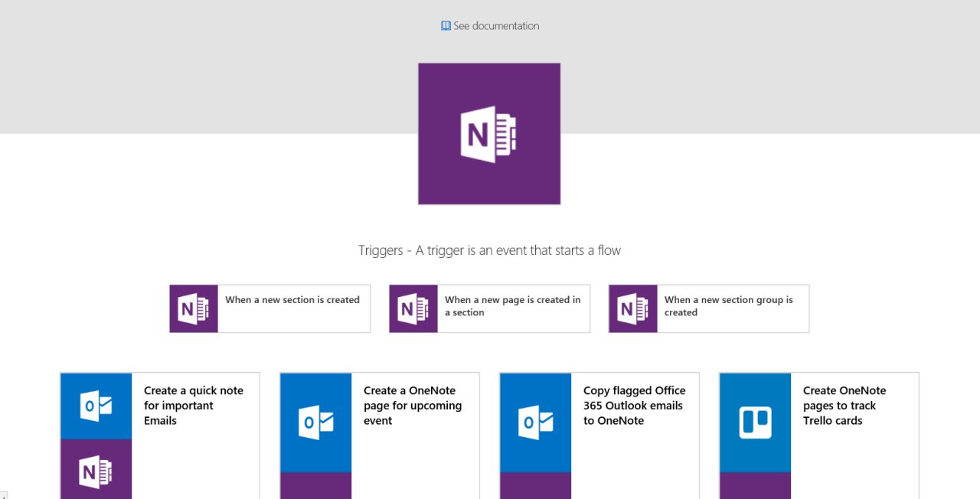Click Outlook icon on quick note template

coord(96,406)
